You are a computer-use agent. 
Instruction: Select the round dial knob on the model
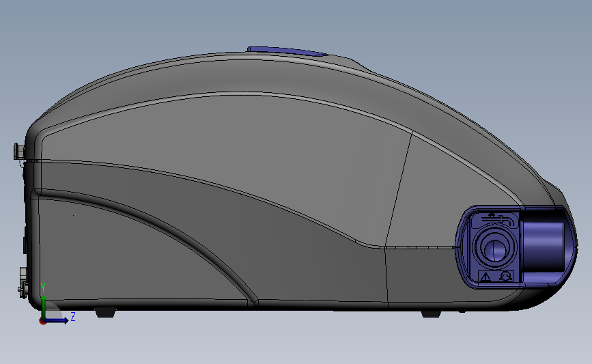(x=494, y=248)
